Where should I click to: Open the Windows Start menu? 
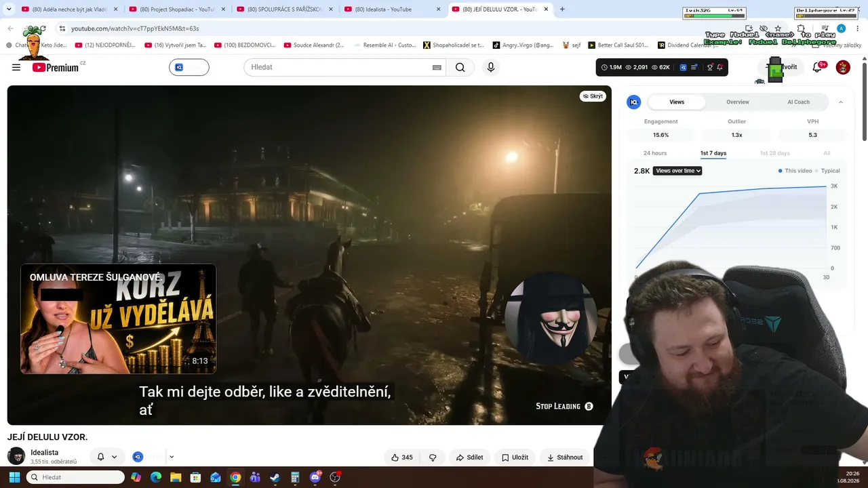click(14, 477)
